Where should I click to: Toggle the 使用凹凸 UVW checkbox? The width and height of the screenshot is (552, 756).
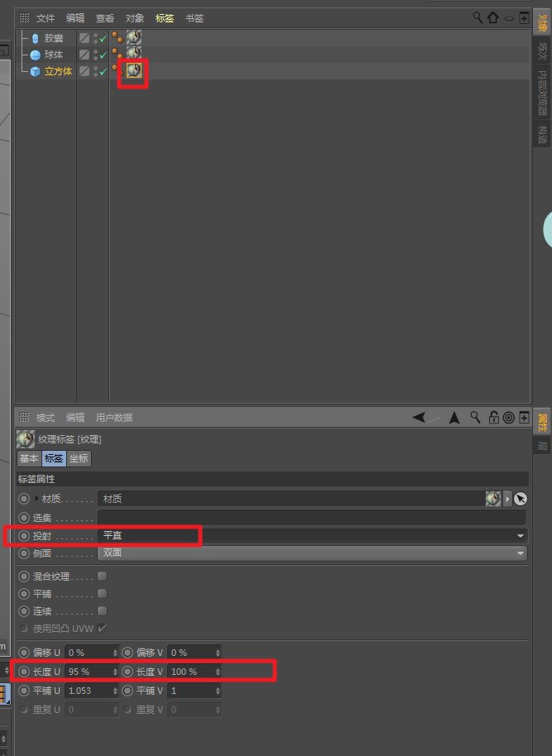coord(102,628)
